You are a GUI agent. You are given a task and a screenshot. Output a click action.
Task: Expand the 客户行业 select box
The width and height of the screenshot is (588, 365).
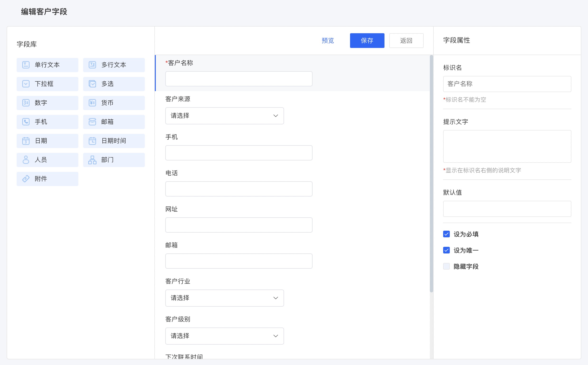(224, 298)
